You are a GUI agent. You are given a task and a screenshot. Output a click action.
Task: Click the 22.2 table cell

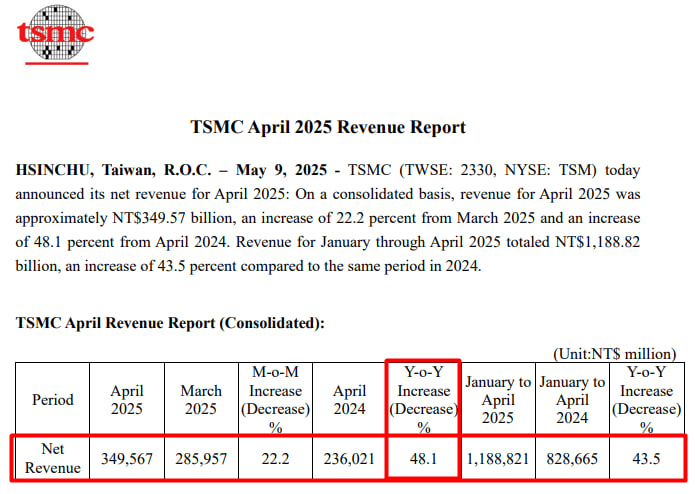(275, 459)
